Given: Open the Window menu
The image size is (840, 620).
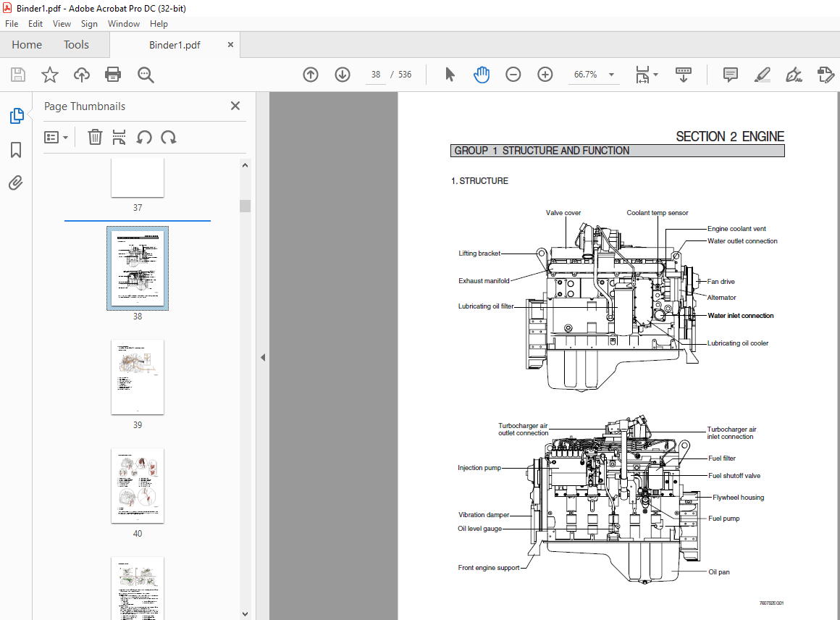Looking at the screenshot, I should (124, 24).
